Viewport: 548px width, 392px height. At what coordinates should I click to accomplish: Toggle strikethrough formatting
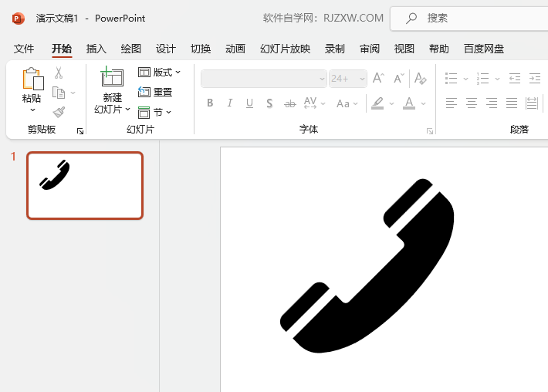tap(289, 103)
